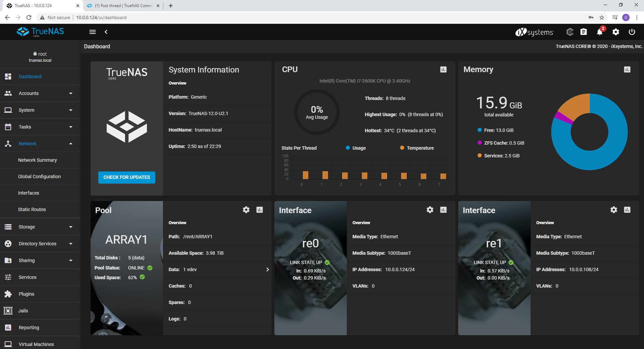Open Pool card settings gear

(246, 210)
